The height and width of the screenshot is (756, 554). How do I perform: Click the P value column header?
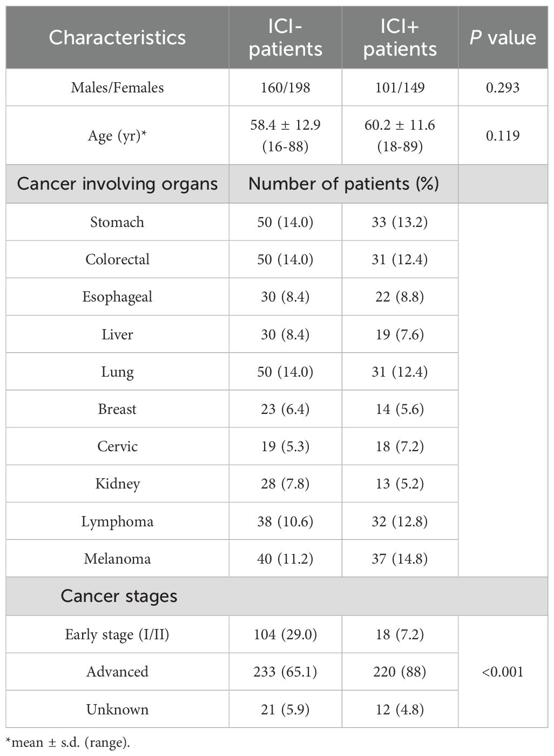[x=503, y=38]
